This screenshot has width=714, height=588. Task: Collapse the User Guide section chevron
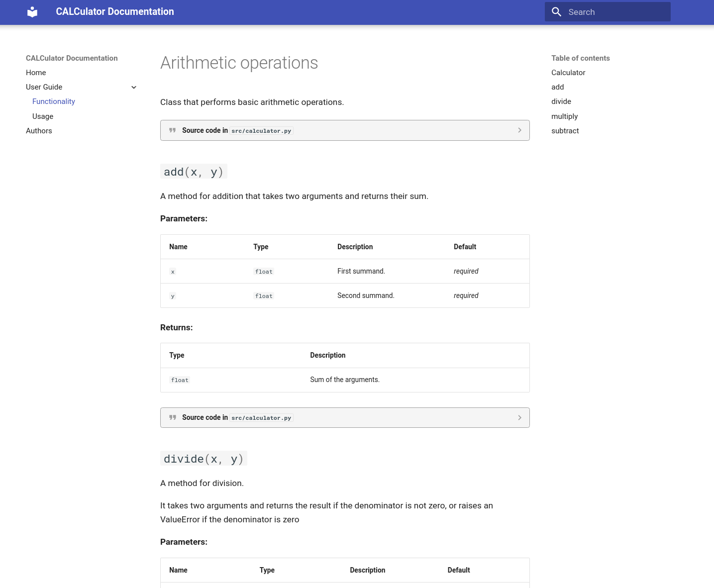click(133, 87)
